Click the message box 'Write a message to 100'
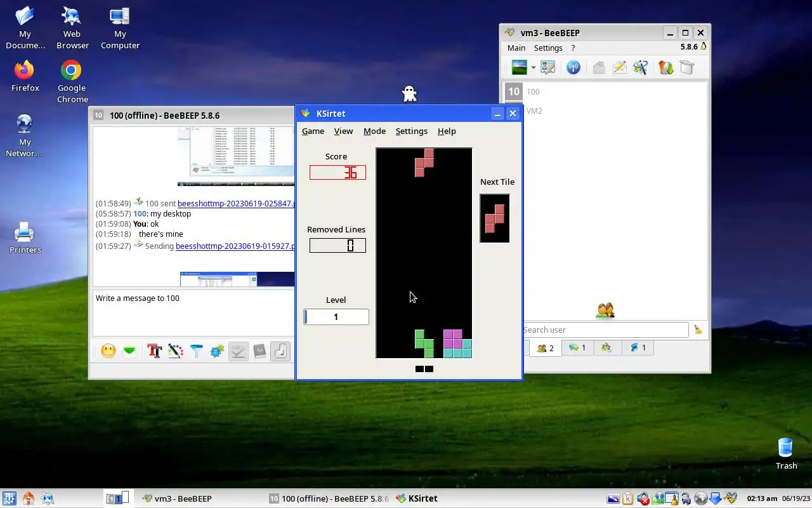812x508 pixels. pos(194,313)
